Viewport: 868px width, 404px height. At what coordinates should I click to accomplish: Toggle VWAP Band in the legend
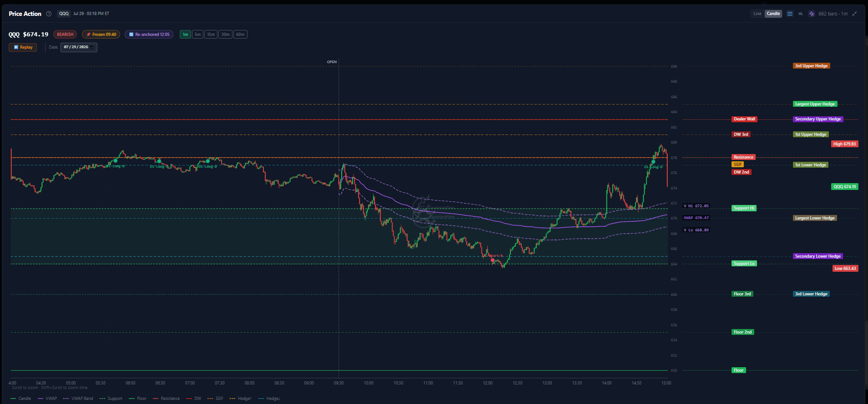(x=78, y=399)
